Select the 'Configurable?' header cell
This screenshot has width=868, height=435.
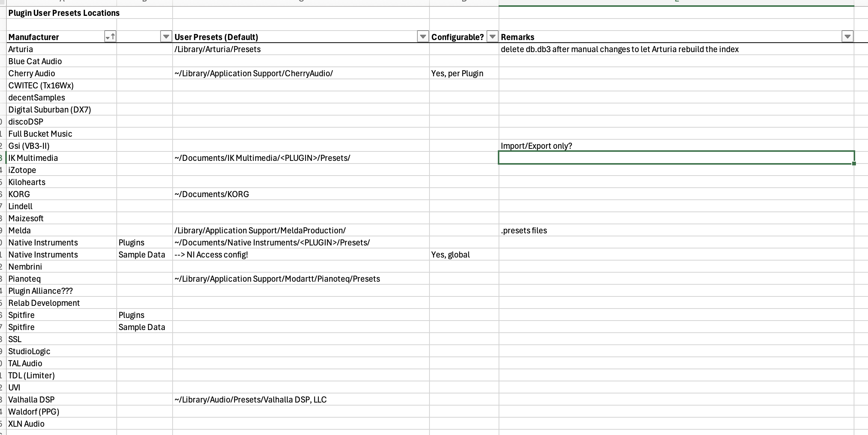(x=464, y=37)
